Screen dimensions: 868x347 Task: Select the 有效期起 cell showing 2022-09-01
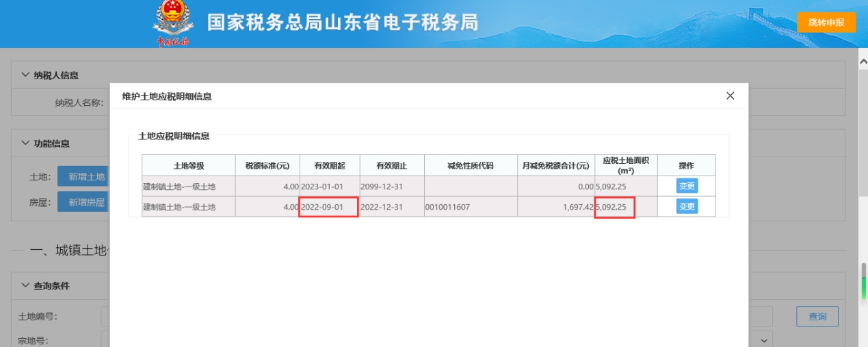pyautogui.click(x=329, y=206)
